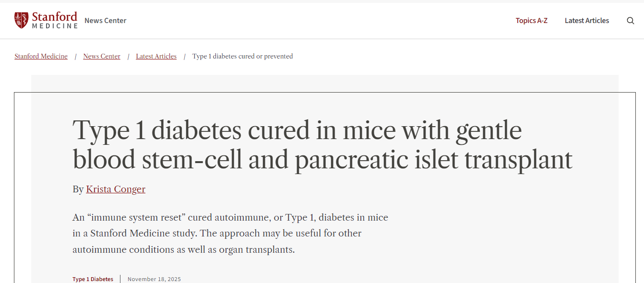644x283 pixels.
Task: Select the Type 1 Diabetes topic tag
Action: point(93,279)
